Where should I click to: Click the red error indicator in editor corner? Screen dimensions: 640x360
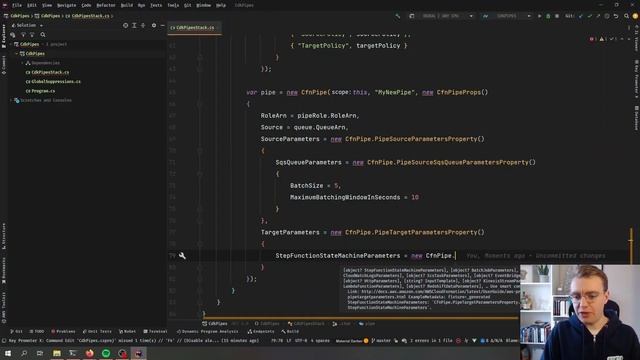coord(592,39)
